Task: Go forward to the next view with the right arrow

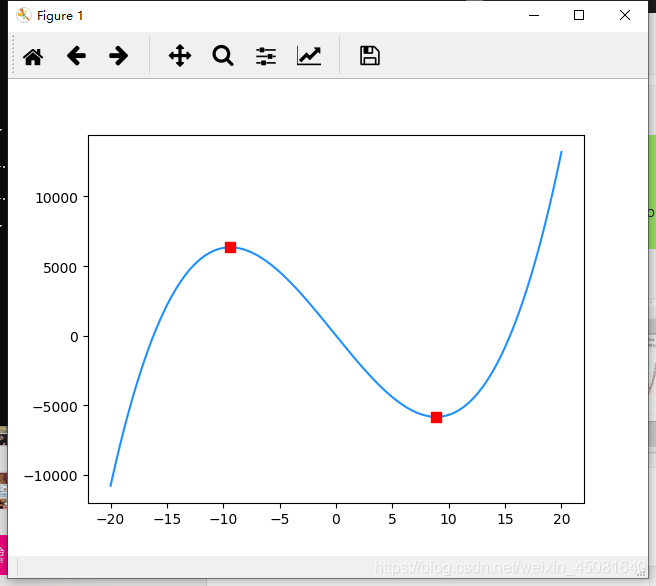Action: 118,56
